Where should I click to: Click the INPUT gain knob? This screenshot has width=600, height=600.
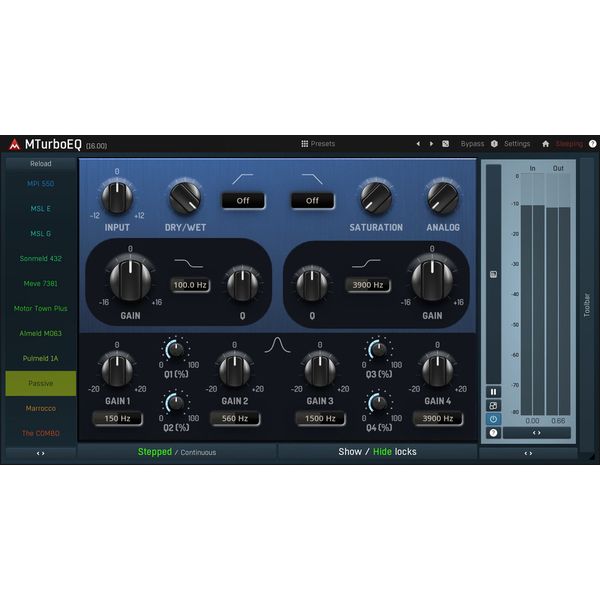pyautogui.click(x=117, y=197)
